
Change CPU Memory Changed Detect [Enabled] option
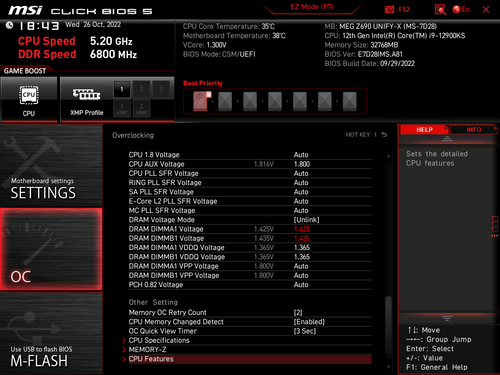[x=309, y=322]
